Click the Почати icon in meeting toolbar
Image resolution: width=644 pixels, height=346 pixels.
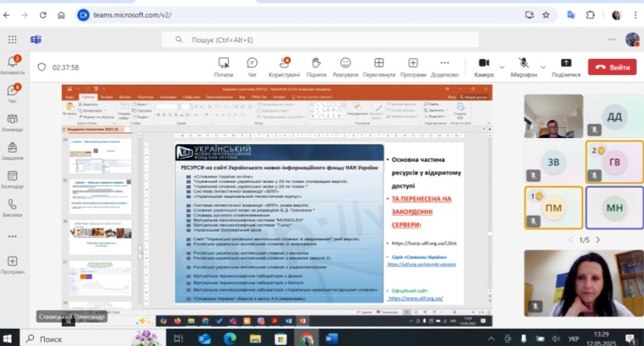(x=223, y=66)
